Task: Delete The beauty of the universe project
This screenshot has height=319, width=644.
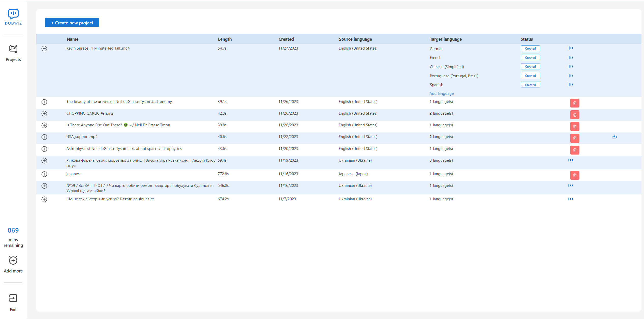Action: pyautogui.click(x=575, y=103)
